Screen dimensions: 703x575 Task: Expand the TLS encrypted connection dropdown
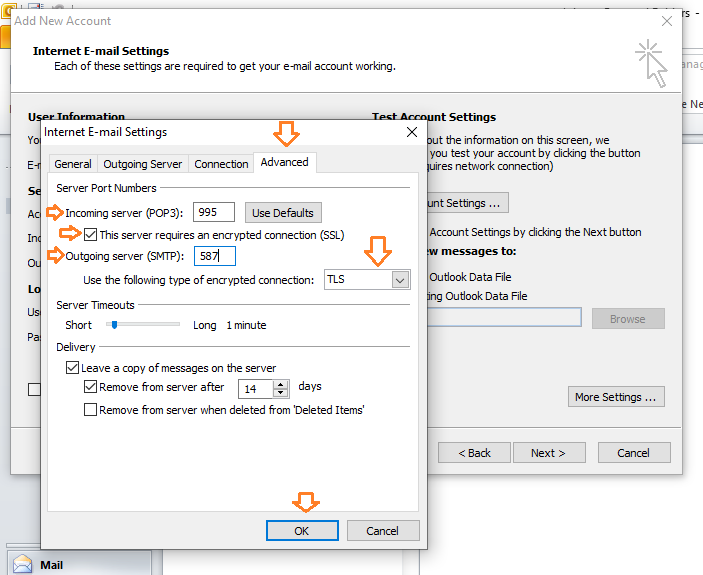(400, 280)
